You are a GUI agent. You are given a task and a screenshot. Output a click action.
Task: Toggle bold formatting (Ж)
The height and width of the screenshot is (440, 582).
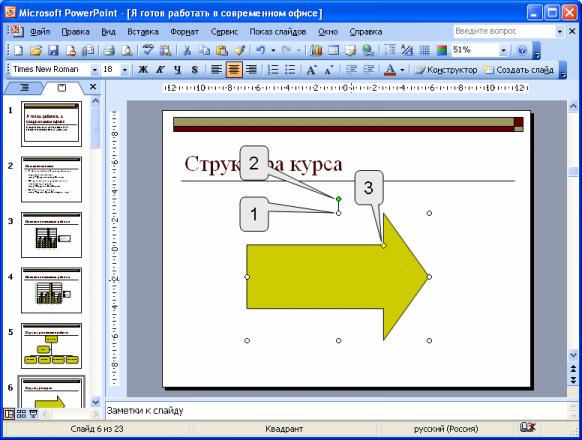click(143, 70)
